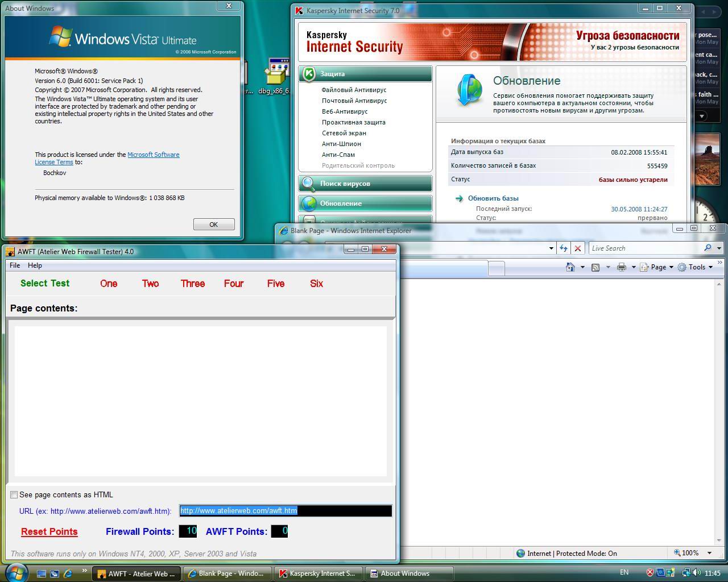Click the Угроза безопасности threat banner

click(x=627, y=36)
